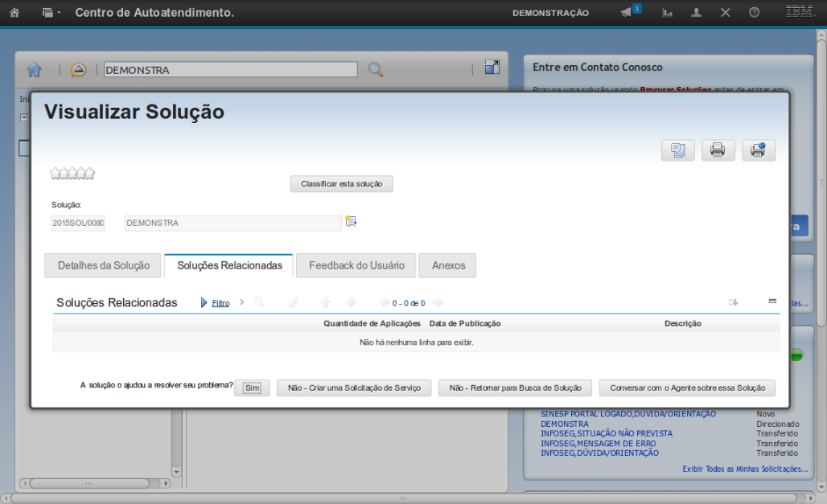Open the Go To menu dropdown
Screen dimensions: 827x504
coord(51,13)
